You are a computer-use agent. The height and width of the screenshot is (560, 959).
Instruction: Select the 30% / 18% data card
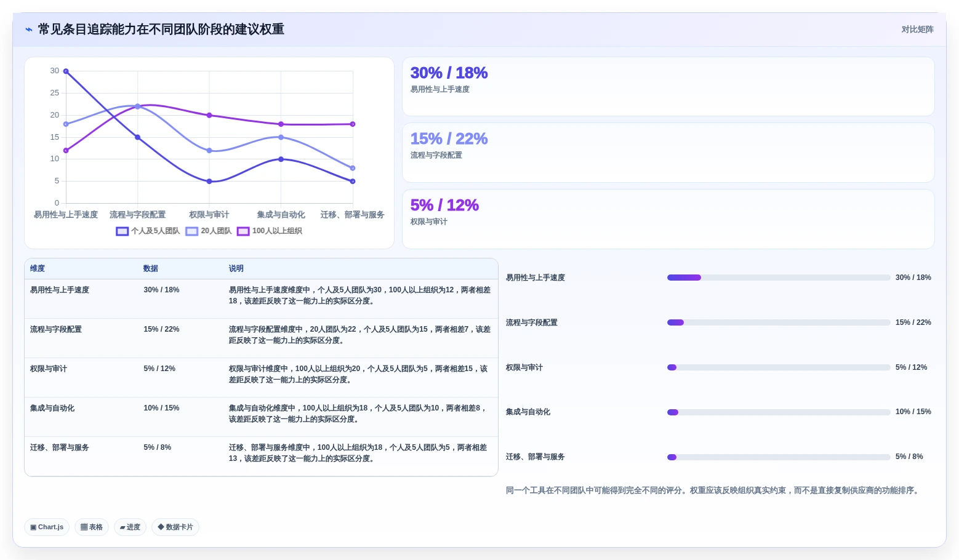[668, 87]
